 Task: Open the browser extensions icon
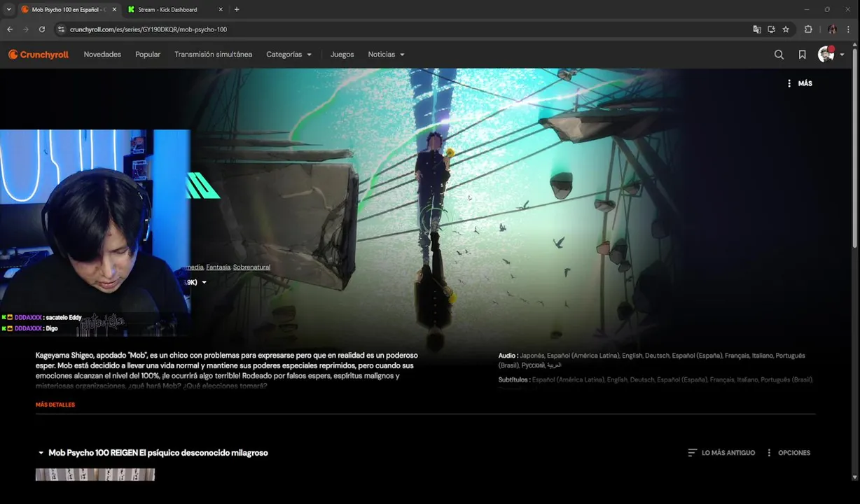click(808, 29)
